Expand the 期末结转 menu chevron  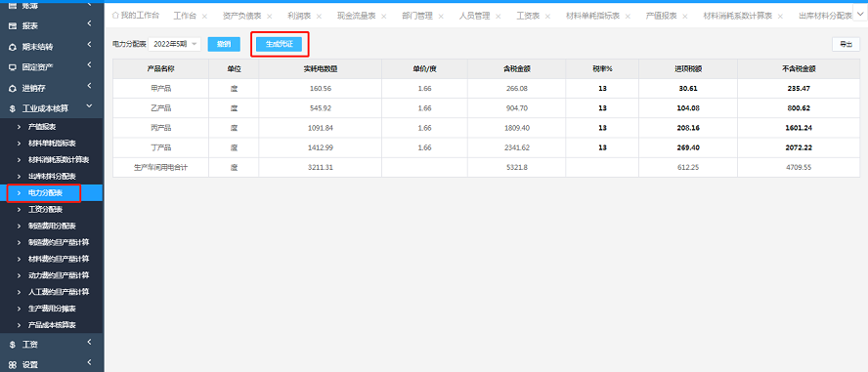pos(89,45)
